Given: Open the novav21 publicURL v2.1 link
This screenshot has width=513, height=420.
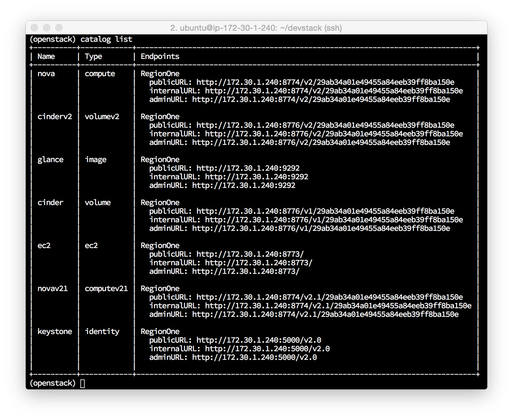Looking at the screenshot, I should tap(330, 297).
